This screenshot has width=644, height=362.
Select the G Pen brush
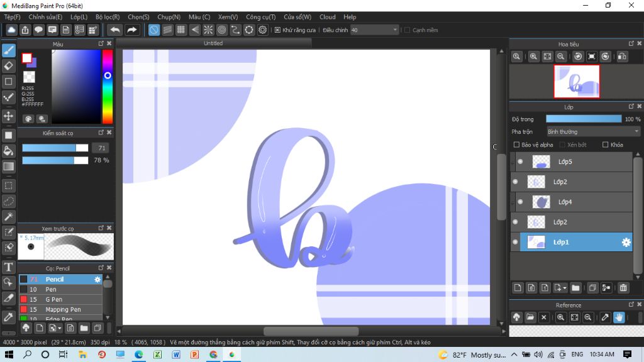60,299
